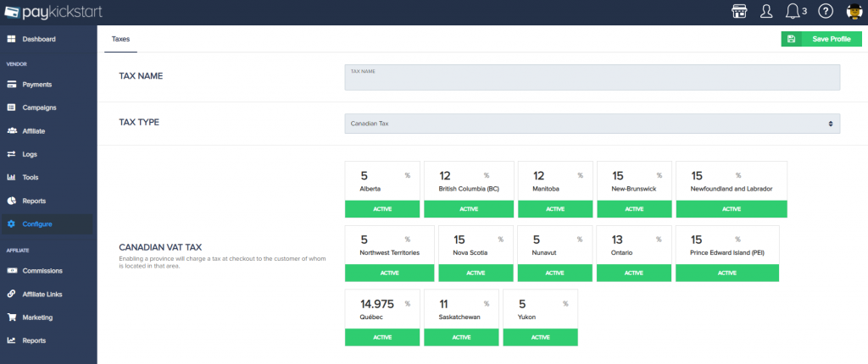Expand the vendor Reports sidebar section
This screenshot has width=868, height=364.
pyautogui.click(x=36, y=201)
